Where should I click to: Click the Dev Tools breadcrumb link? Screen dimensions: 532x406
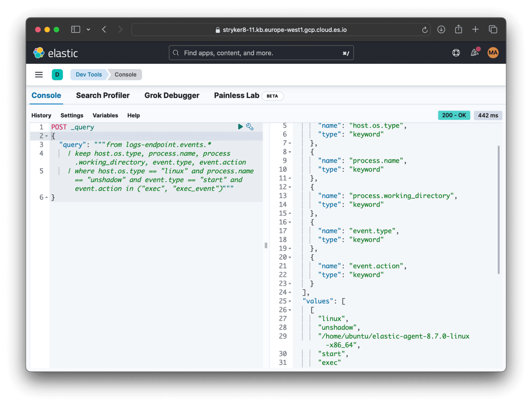(89, 75)
